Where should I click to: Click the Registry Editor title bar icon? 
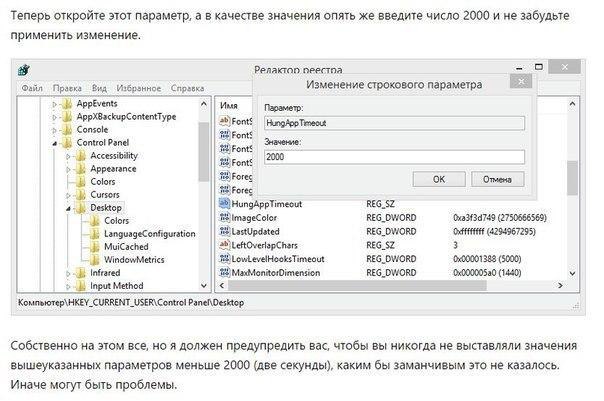click(x=29, y=69)
